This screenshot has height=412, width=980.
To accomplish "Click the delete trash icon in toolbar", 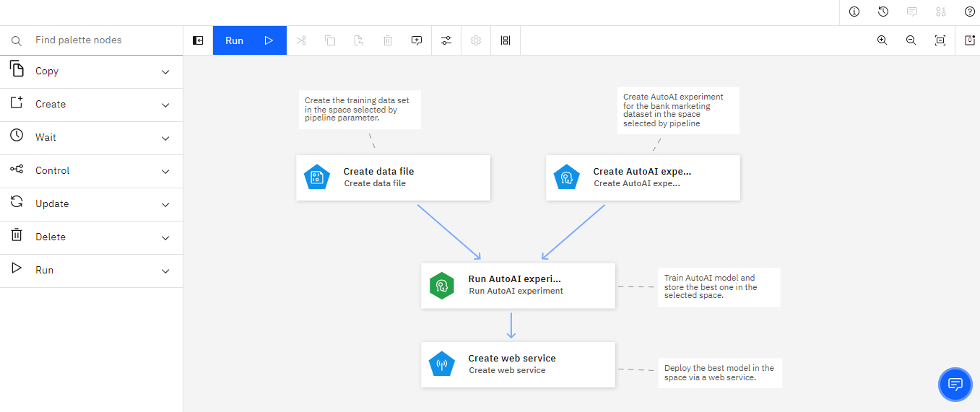I will click(388, 40).
